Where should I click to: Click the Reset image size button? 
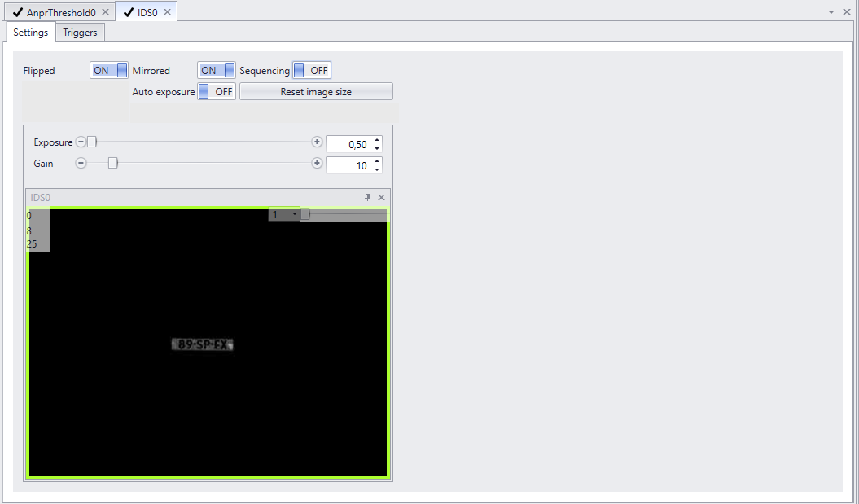click(316, 91)
